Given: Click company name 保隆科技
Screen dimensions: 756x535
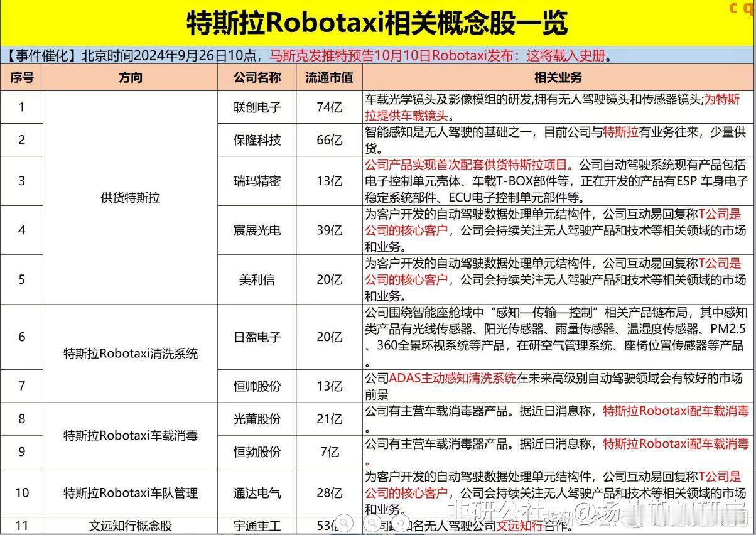Looking at the screenshot, I should coord(257,140).
